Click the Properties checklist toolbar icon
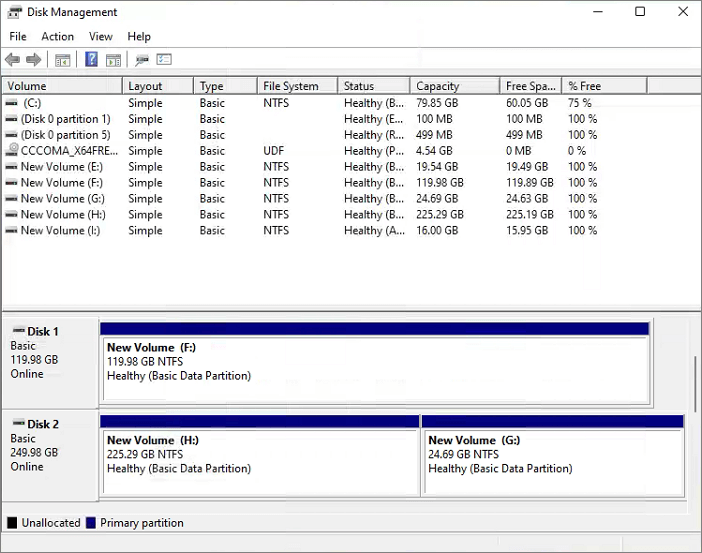The image size is (702, 553). pyautogui.click(x=164, y=60)
